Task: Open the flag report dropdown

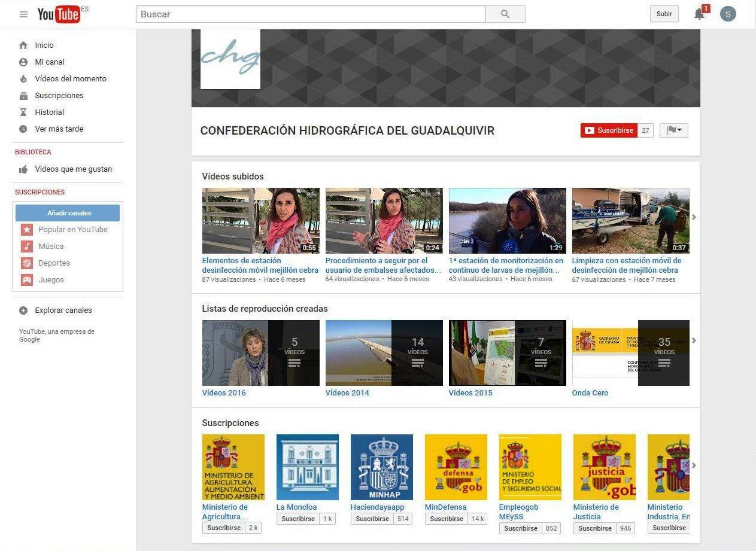Action: [x=674, y=130]
